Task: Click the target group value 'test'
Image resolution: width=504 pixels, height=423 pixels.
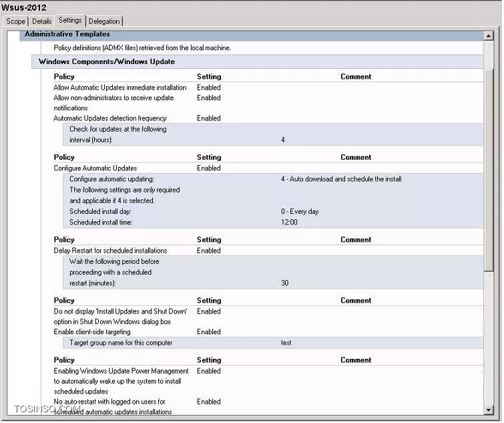Action: pos(286,343)
